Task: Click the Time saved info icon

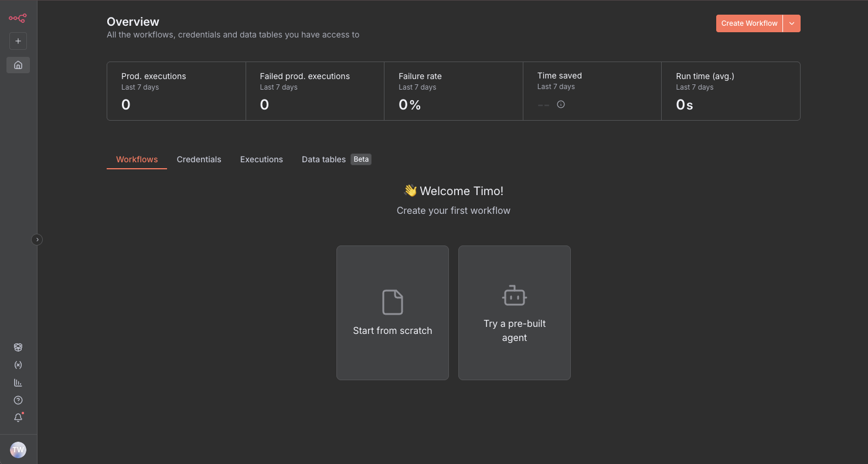Action: pos(561,104)
